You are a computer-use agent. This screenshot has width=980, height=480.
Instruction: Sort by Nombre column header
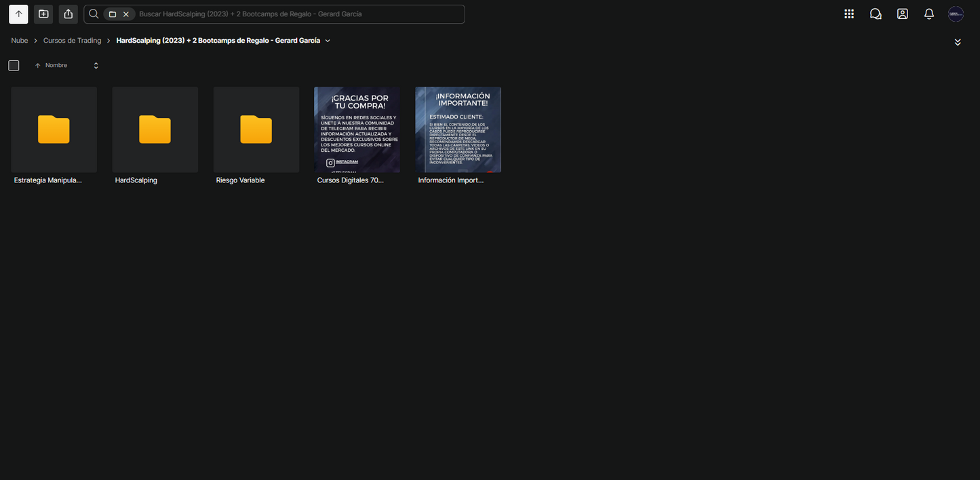pyautogui.click(x=56, y=66)
